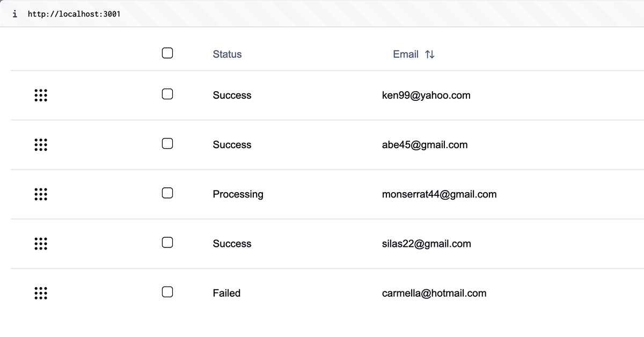This screenshot has width=644, height=337.
Task: Check the box for ken99@yahoo.com row
Action: [x=167, y=94]
